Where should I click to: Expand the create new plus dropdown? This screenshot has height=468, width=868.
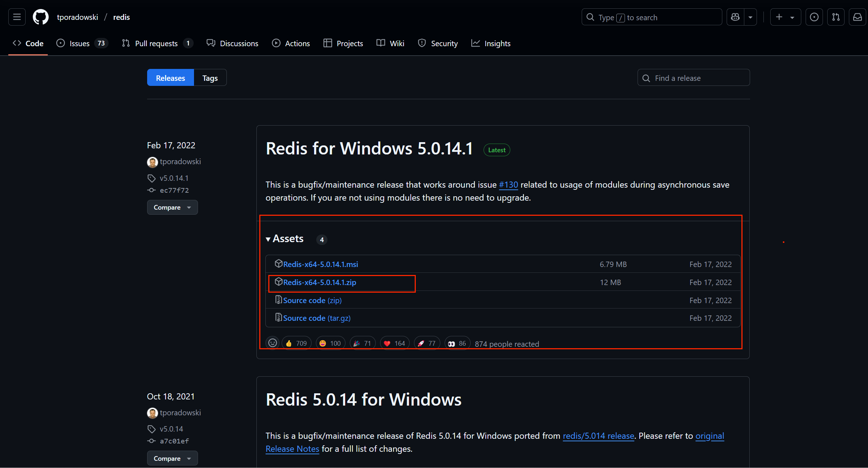(x=785, y=17)
